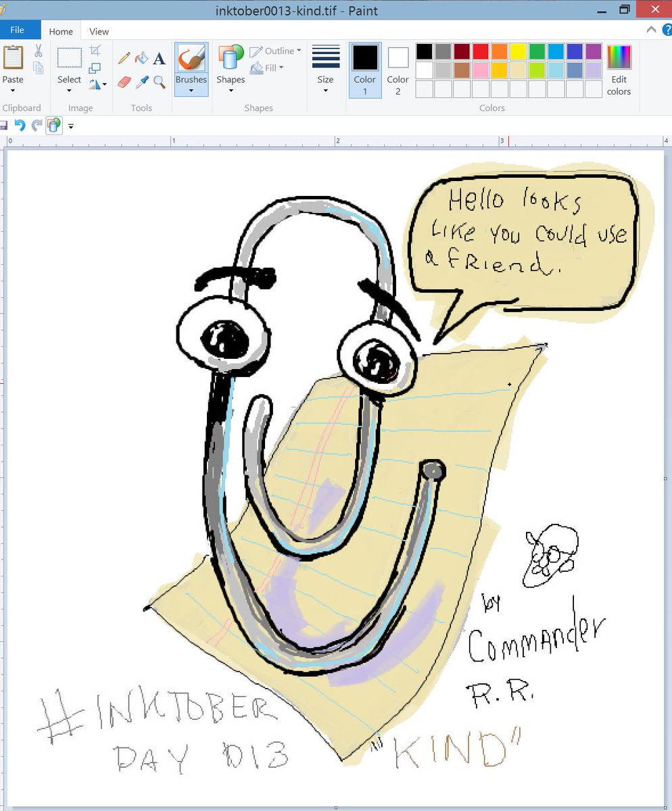This screenshot has height=811, width=672.
Task: Click the Shapes gallery icon
Action: pyautogui.click(x=231, y=57)
